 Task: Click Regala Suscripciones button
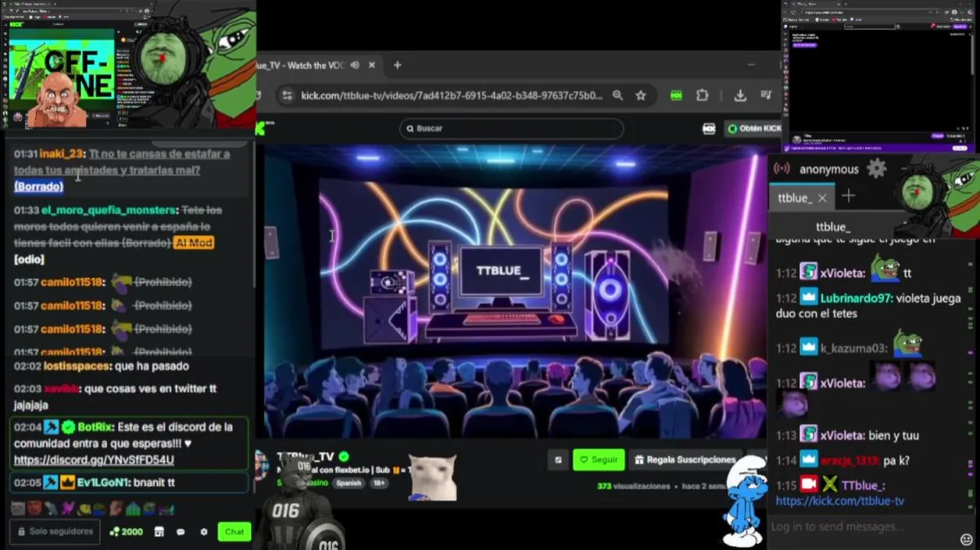[x=685, y=460]
